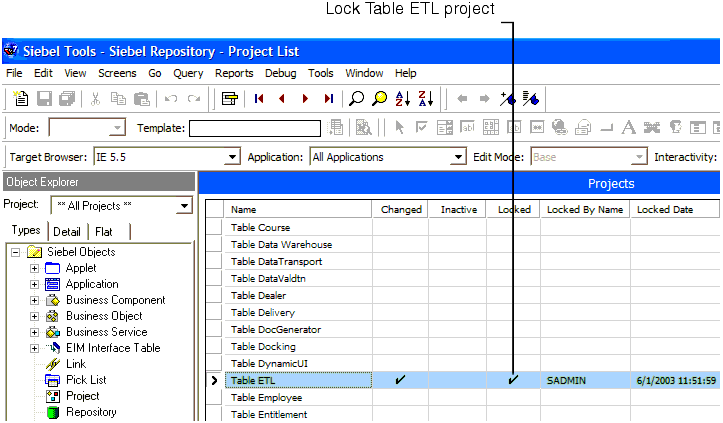Click the Save All toolbar icon

[x=67, y=98]
